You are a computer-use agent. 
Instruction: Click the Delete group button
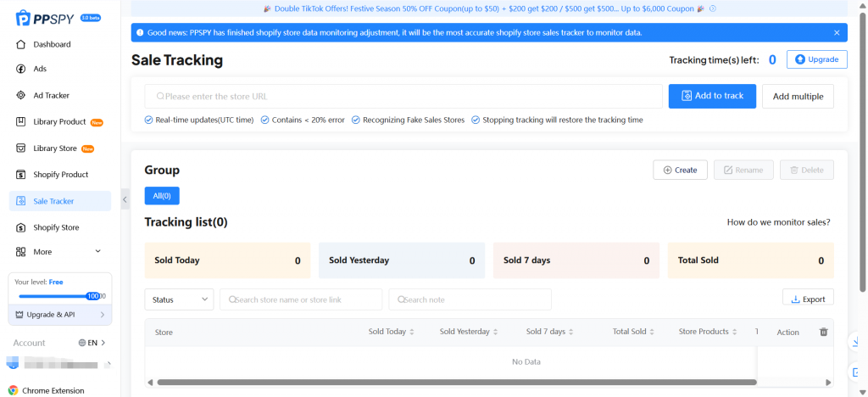807,170
